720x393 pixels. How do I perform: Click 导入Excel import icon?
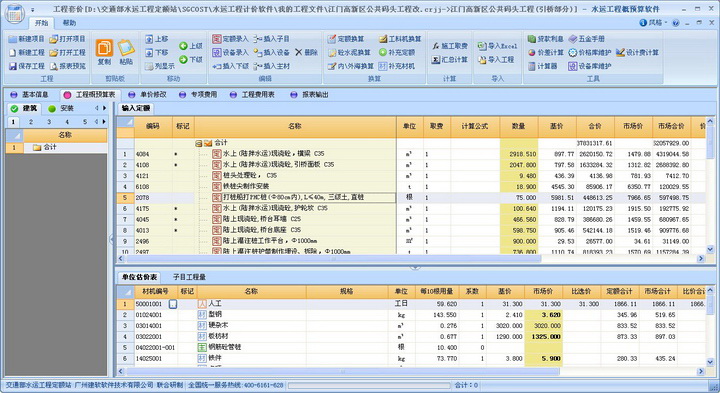(x=482, y=46)
